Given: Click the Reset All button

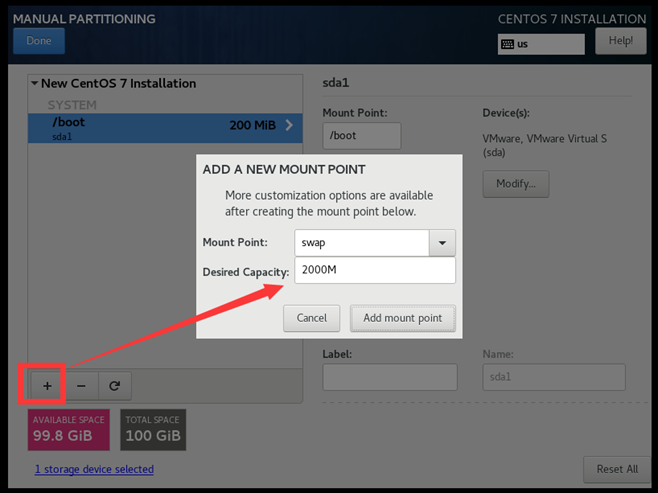Looking at the screenshot, I should coord(617,469).
